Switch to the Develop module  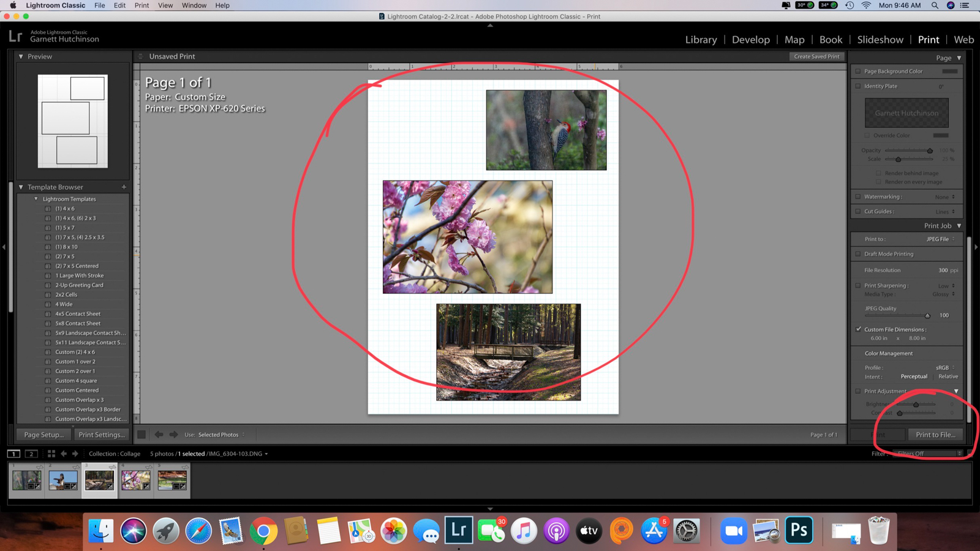(750, 39)
